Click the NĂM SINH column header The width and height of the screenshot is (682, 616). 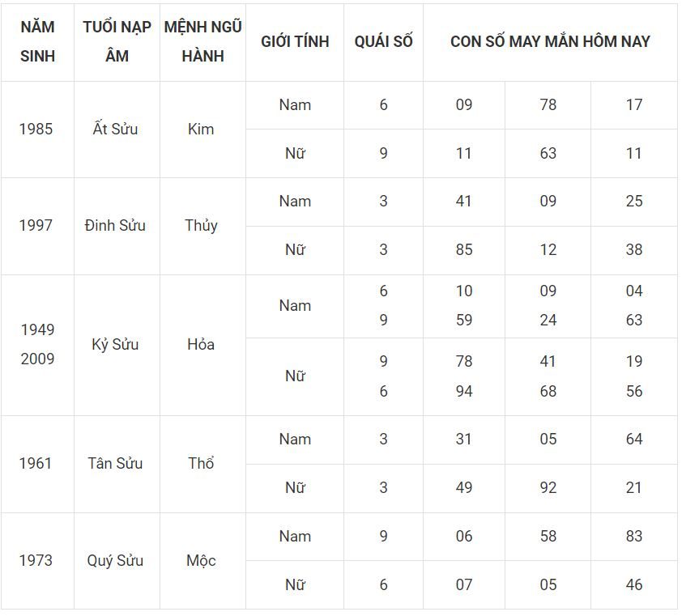tap(37, 41)
